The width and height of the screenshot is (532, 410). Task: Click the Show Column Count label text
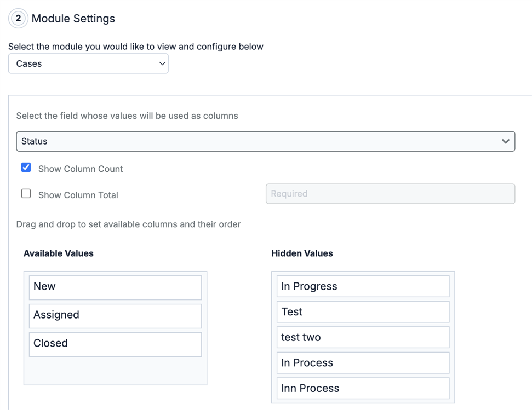(81, 169)
